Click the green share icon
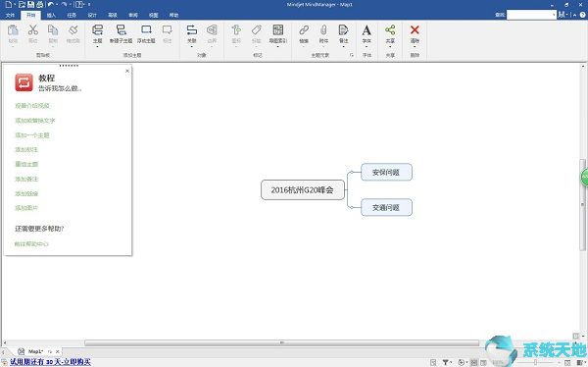 click(x=390, y=30)
